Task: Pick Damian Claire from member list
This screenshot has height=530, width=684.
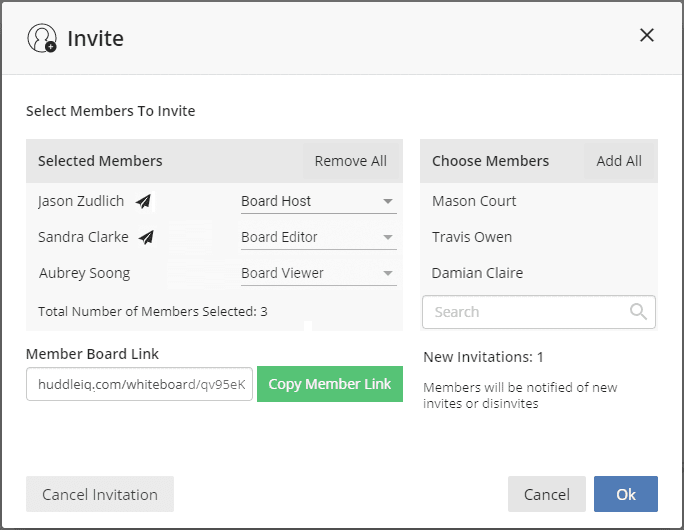Action: (x=477, y=273)
